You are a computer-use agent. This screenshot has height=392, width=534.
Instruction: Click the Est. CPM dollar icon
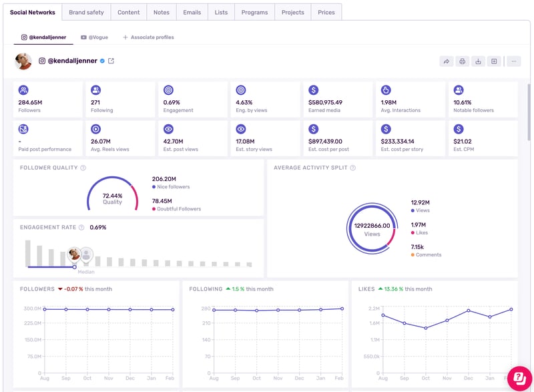459,129
